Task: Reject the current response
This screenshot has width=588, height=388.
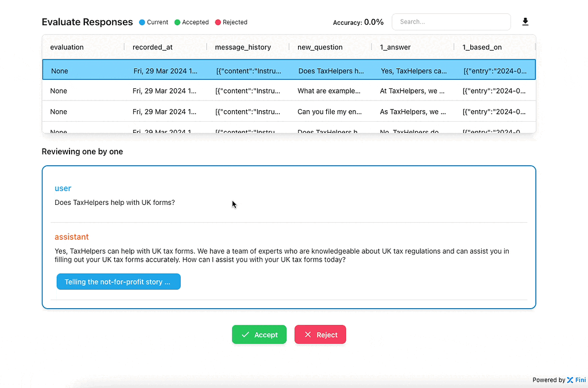Action: pyautogui.click(x=320, y=335)
